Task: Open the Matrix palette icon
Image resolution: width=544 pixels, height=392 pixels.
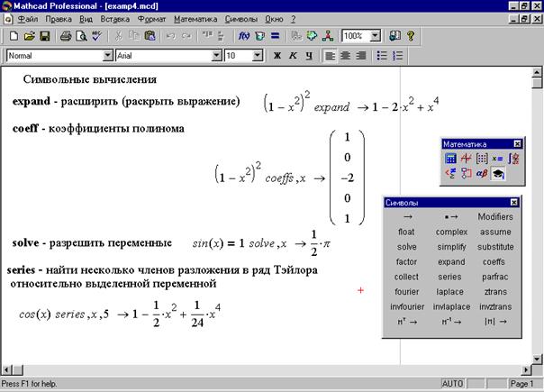Action: tap(482, 159)
